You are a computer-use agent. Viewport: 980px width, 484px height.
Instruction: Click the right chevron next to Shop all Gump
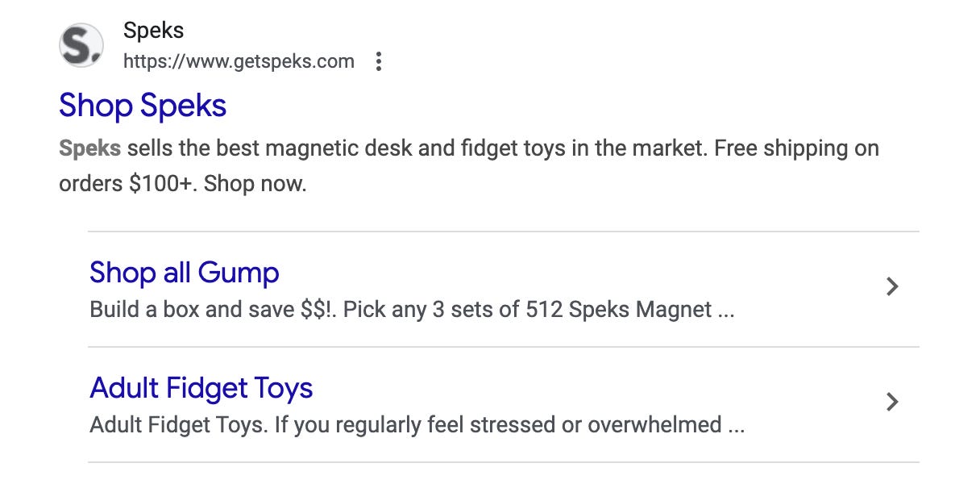coord(891,286)
